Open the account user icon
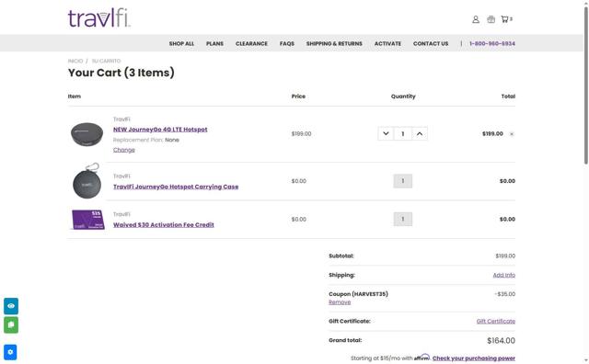The height and width of the screenshot is (364, 589). (x=476, y=19)
